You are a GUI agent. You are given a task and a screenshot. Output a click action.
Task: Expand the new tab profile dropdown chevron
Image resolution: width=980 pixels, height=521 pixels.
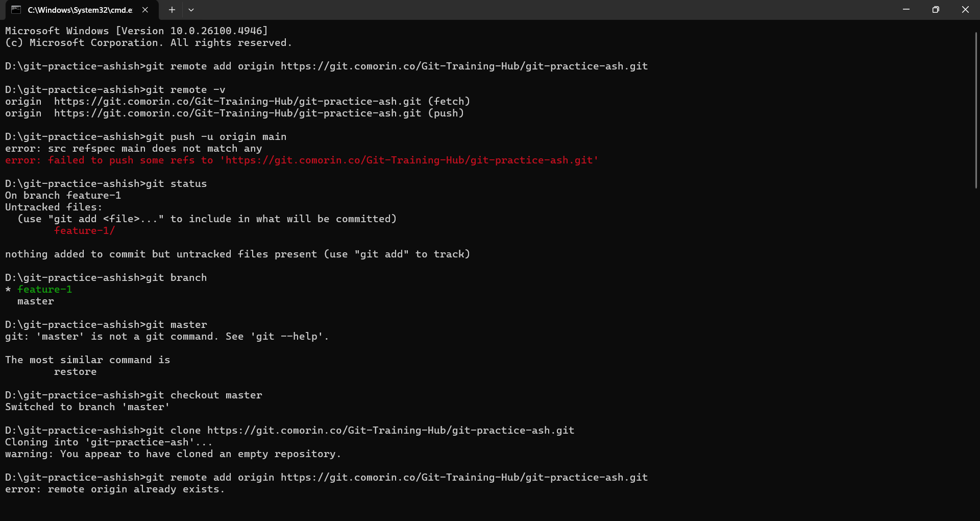click(191, 10)
